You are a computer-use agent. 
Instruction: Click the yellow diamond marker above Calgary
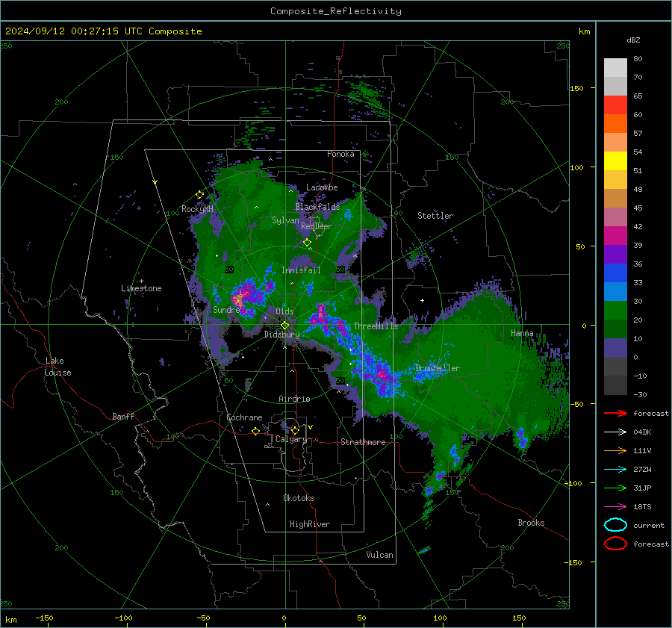point(295,430)
